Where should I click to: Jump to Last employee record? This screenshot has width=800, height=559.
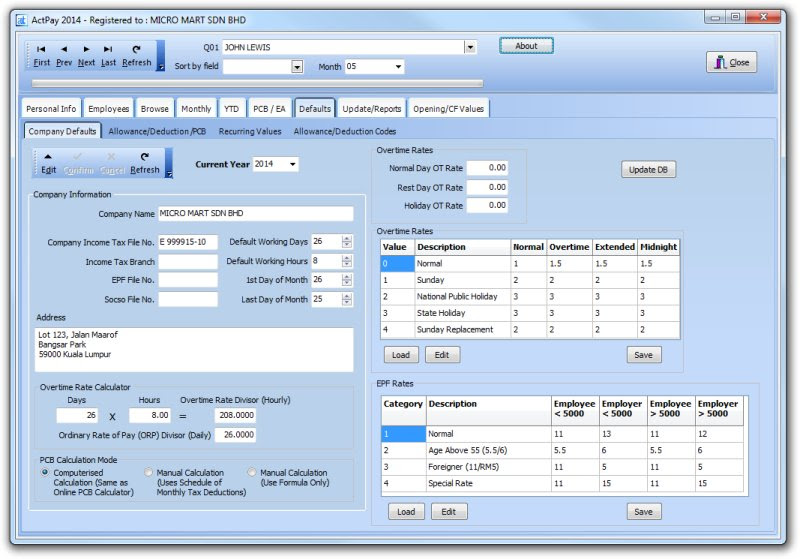click(108, 56)
